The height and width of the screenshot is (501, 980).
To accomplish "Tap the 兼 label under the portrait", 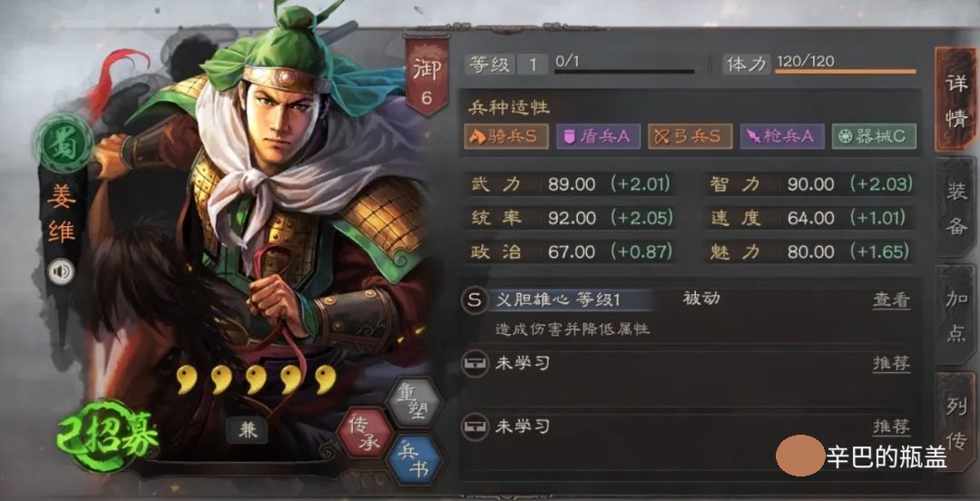I will 248,430.
